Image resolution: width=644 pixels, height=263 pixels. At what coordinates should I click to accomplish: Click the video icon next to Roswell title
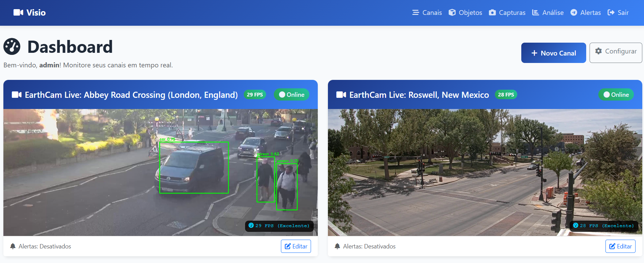pyautogui.click(x=341, y=95)
